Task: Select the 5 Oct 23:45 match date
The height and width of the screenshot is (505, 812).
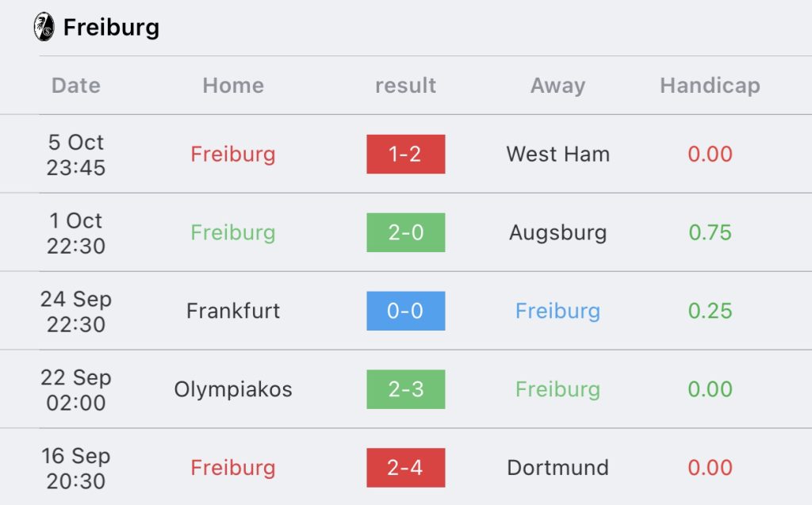Action: 75,155
